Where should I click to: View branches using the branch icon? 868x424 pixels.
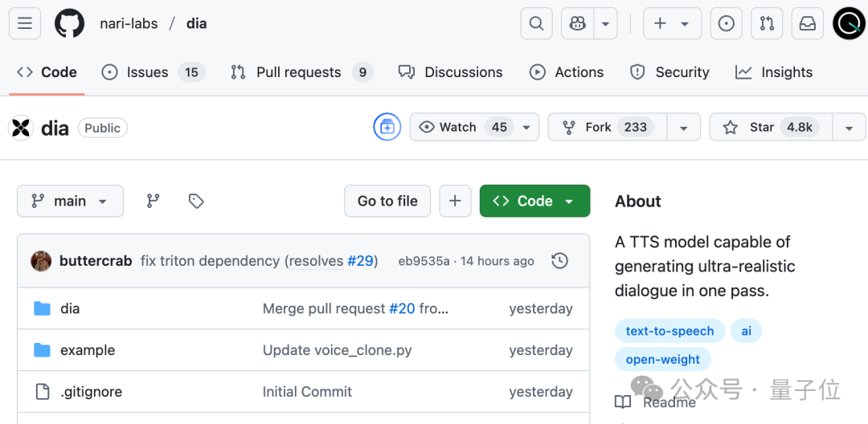point(153,201)
